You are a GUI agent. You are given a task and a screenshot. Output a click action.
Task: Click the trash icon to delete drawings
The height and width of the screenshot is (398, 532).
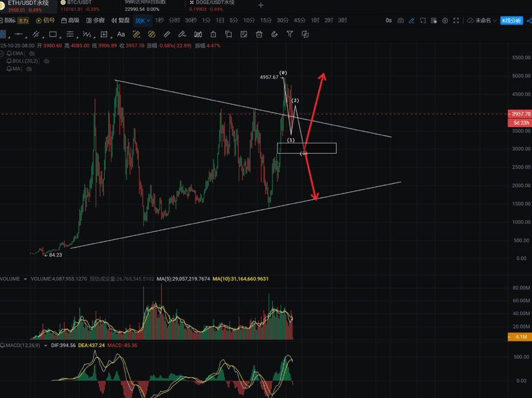[x=258, y=34]
